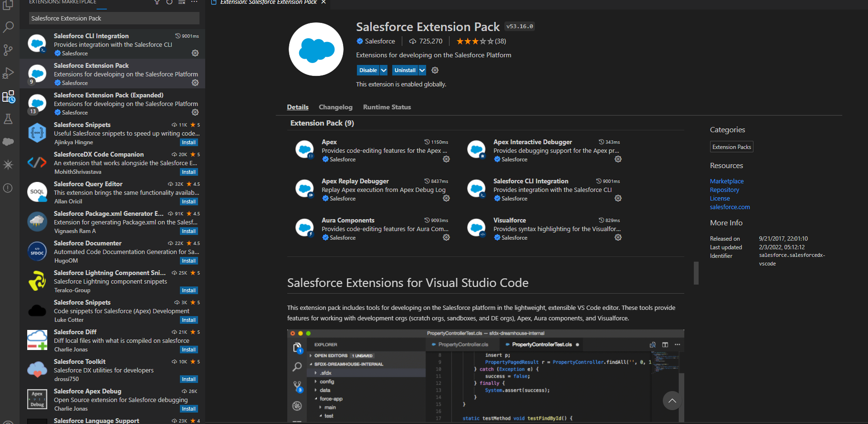Open Source Control view in activity bar
The width and height of the screenshot is (868, 424).
coord(8,50)
